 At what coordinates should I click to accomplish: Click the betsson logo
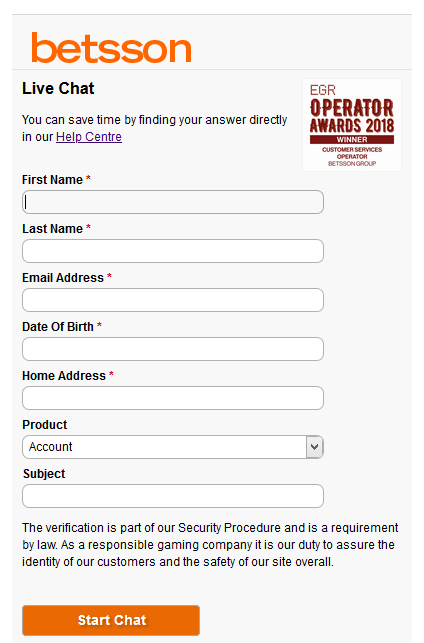[x=112, y=48]
